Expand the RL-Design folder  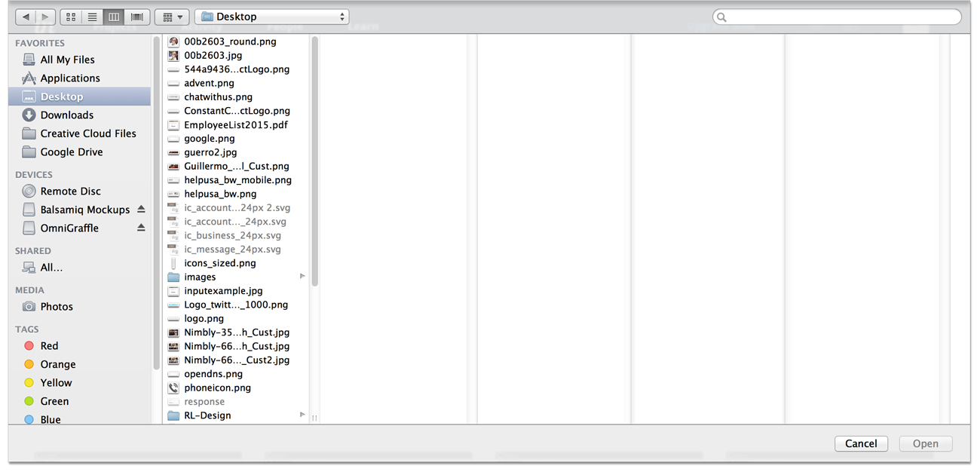point(302,415)
